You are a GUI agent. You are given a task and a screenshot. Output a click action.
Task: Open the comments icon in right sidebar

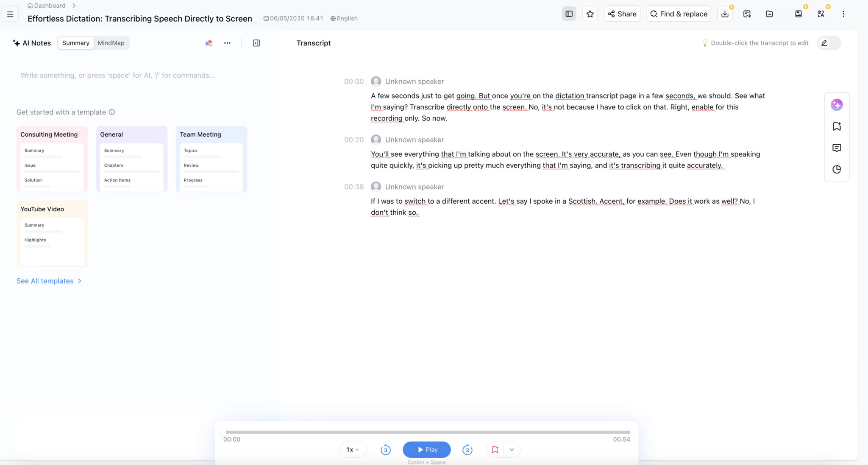point(837,148)
